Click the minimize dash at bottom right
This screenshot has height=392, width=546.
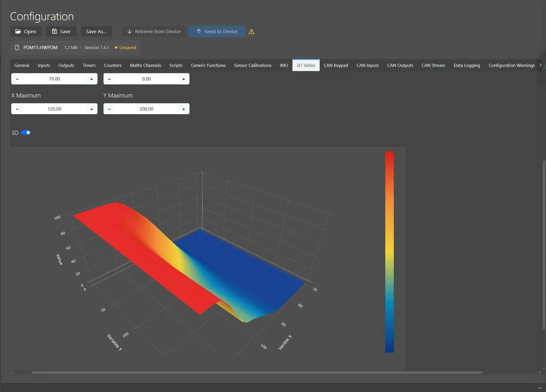[540, 388]
